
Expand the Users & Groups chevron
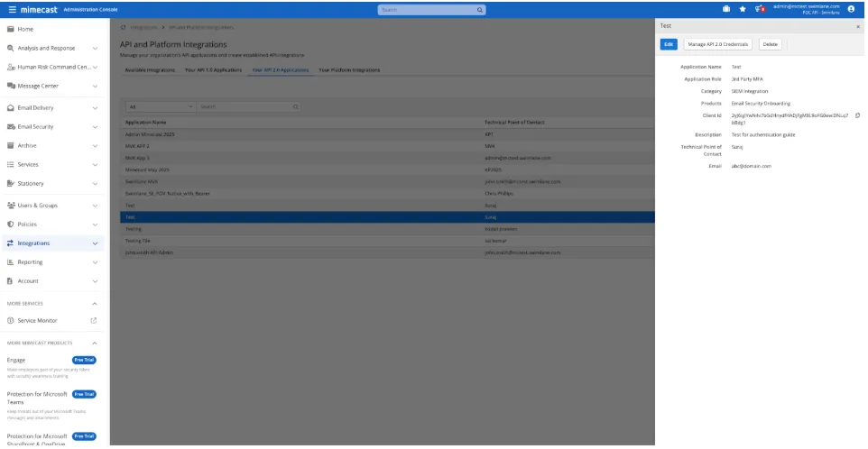[x=95, y=206]
